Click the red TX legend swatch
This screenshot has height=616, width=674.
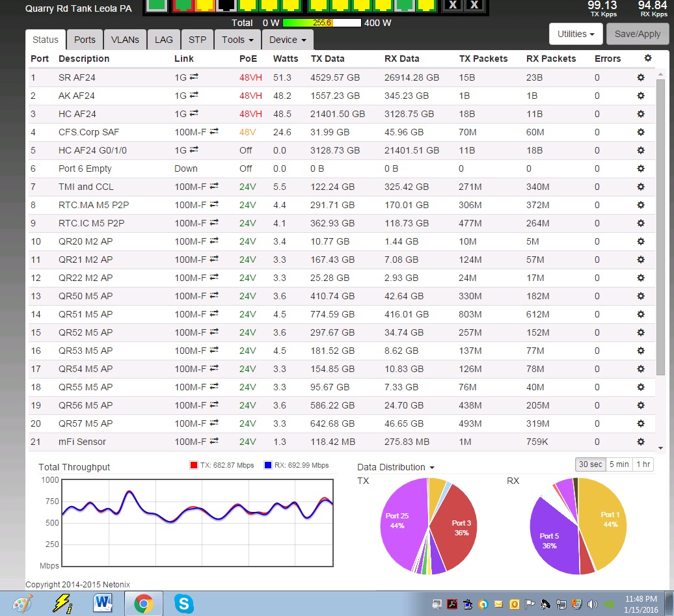(193, 466)
